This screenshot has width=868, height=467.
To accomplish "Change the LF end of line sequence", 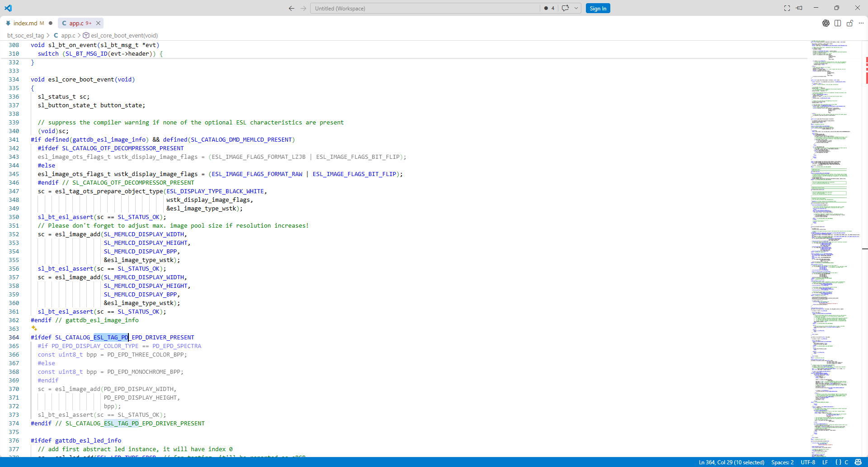I will [x=825, y=462].
